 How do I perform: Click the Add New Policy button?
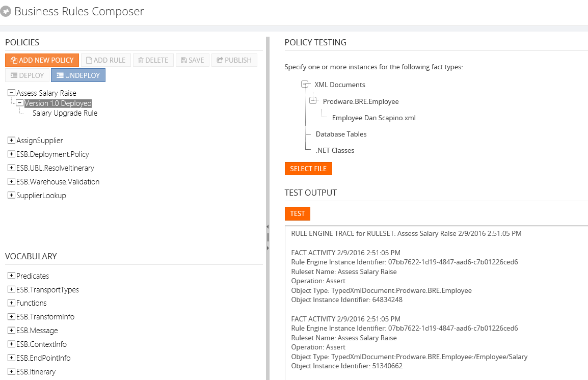click(42, 60)
